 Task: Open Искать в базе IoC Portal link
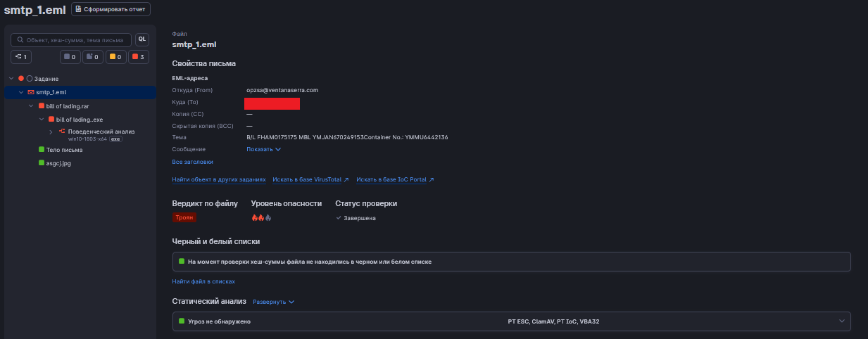coord(395,180)
